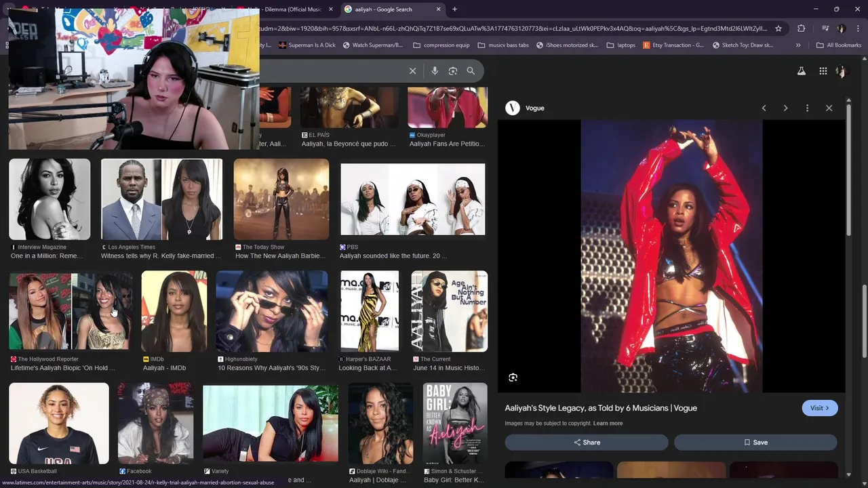Viewport: 868px width, 488px height.
Task: Open the Simon & Schuster Baby Girl book
Action: [x=455, y=424]
